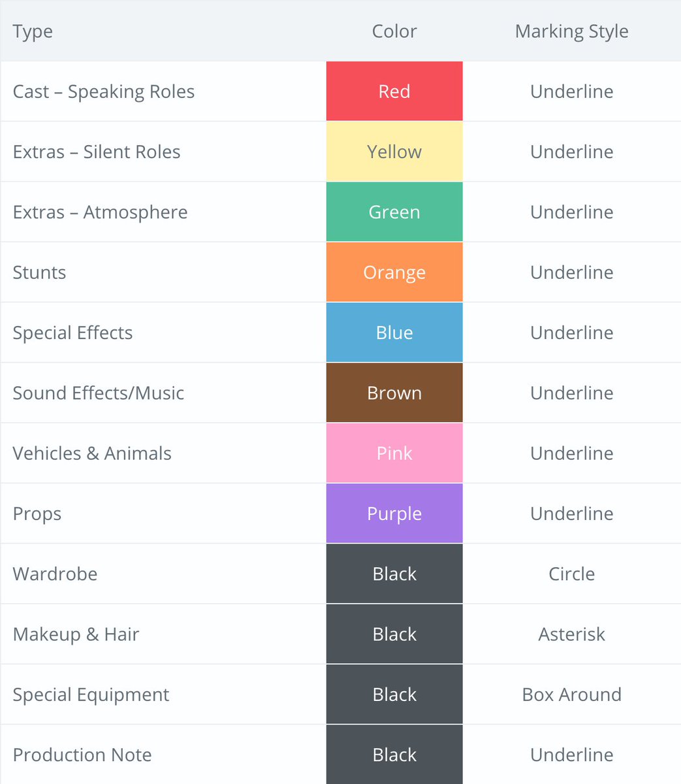Click Underline in Extras – Atmosphere row
Viewport: 681px width, 784px height.
(572, 212)
